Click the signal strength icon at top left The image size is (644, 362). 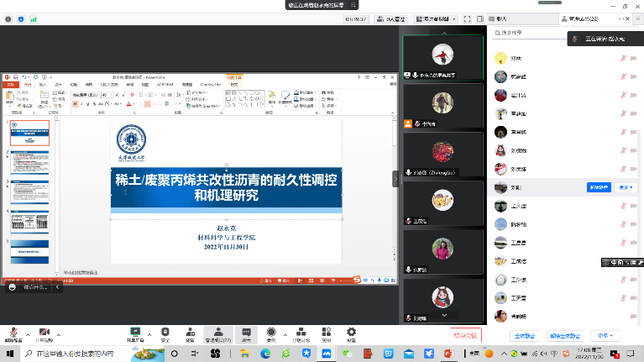[x=32, y=17]
